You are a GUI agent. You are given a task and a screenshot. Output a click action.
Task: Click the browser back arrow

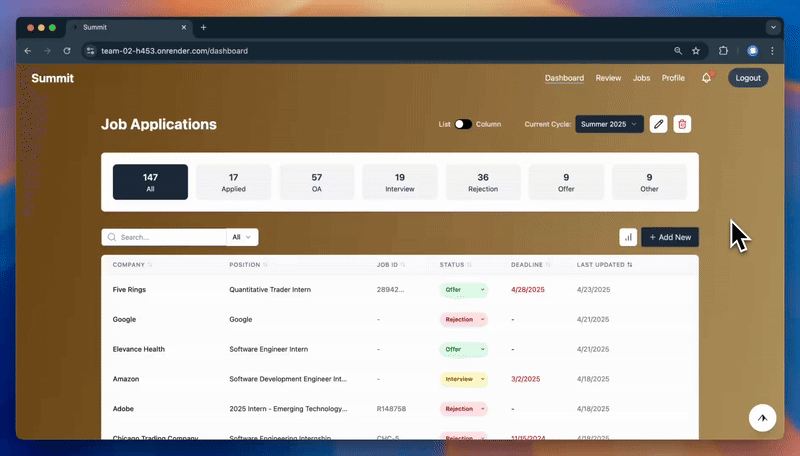(28, 51)
